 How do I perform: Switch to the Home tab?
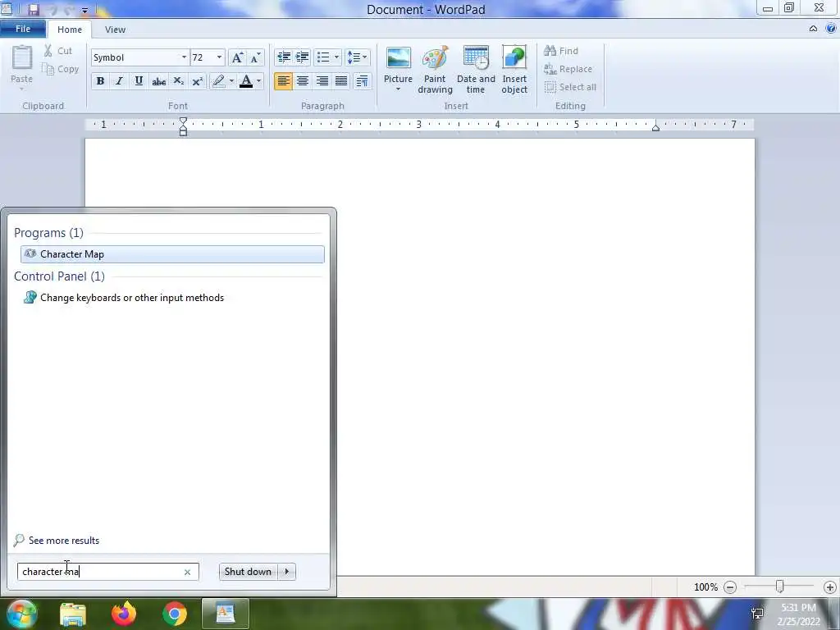pyautogui.click(x=70, y=30)
